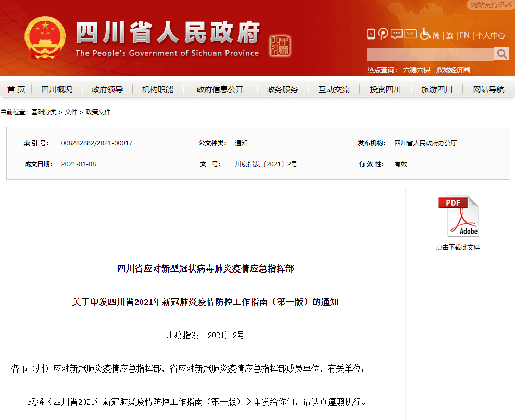The height and width of the screenshot is (420, 515).
Task: Click breadcrumb link 基础分类
Action: 44,112
